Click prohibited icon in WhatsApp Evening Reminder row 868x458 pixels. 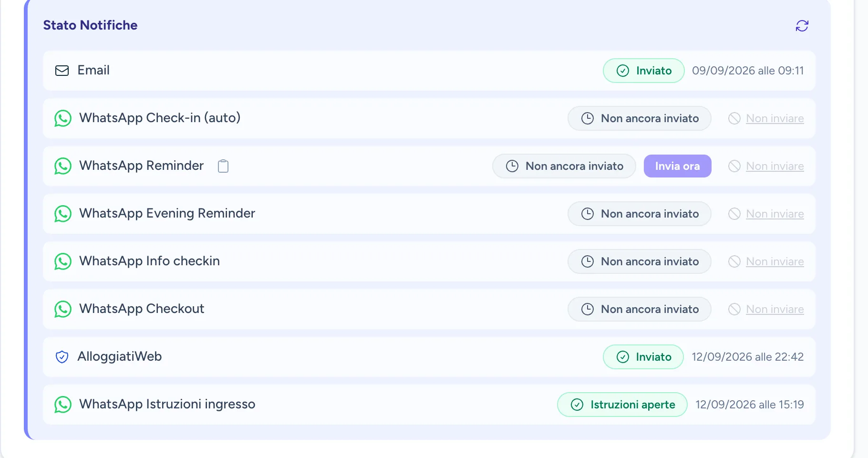(x=734, y=214)
